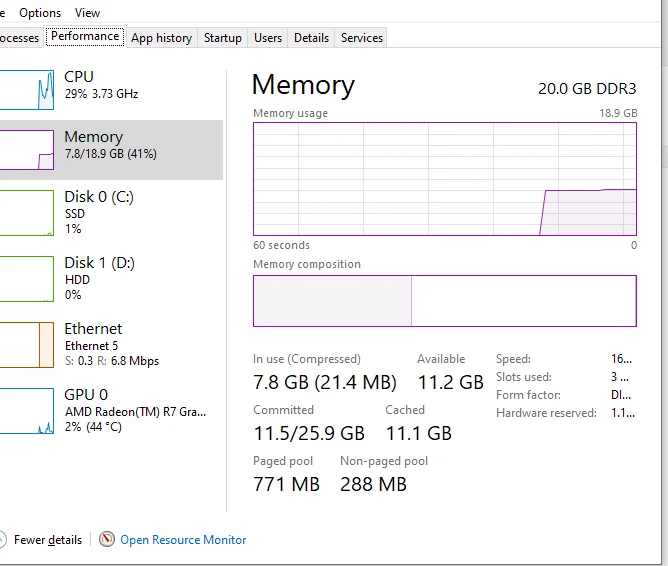Click the Fewer details link

coord(47,540)
